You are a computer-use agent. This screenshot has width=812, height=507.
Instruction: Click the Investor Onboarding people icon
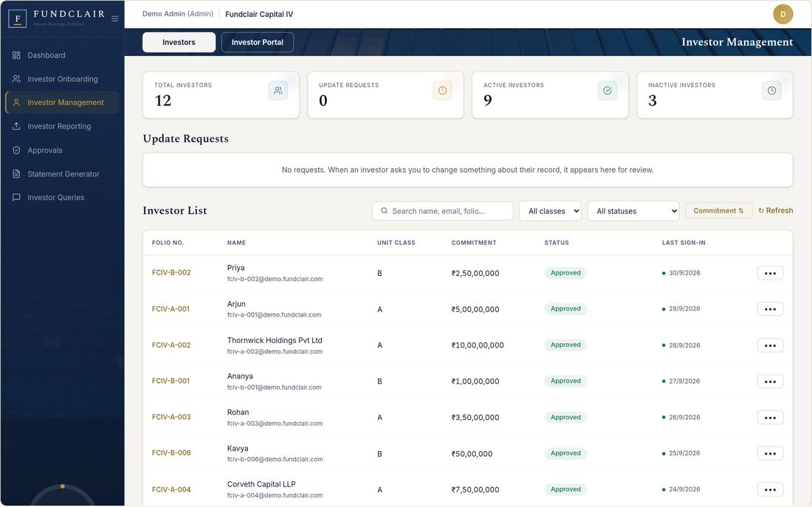coord(16,79)
